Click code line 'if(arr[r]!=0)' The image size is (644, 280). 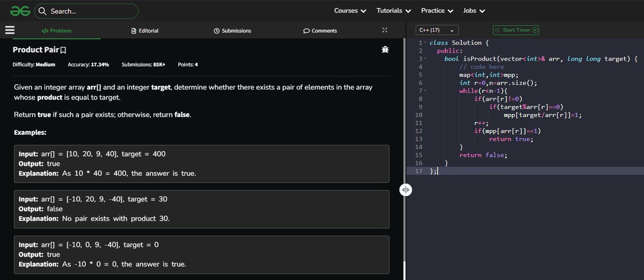[x=498, y=99]
